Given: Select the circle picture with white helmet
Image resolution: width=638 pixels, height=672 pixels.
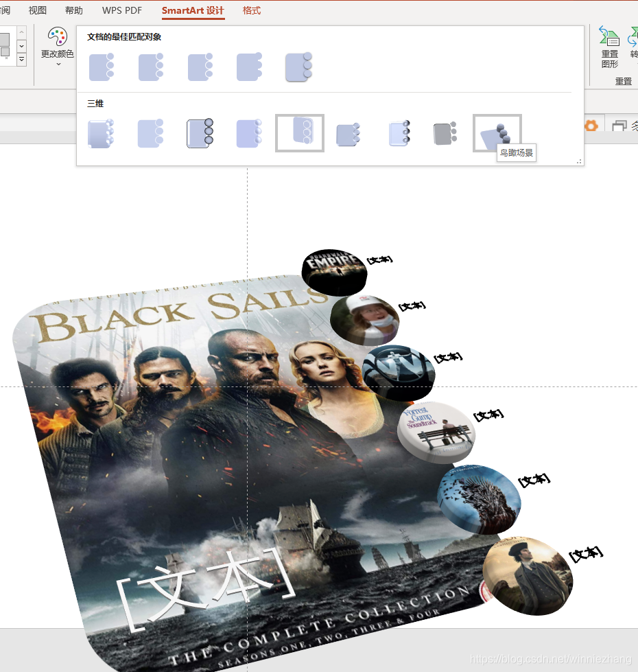Looking at the screenshot, I should click(x=364, y=320).
